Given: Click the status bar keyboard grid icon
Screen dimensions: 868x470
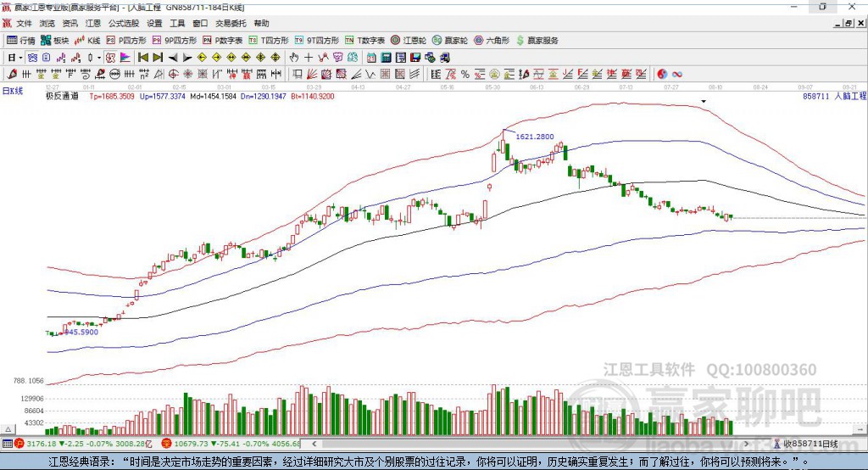Looking at the screenshot, I should pos(7,444).
